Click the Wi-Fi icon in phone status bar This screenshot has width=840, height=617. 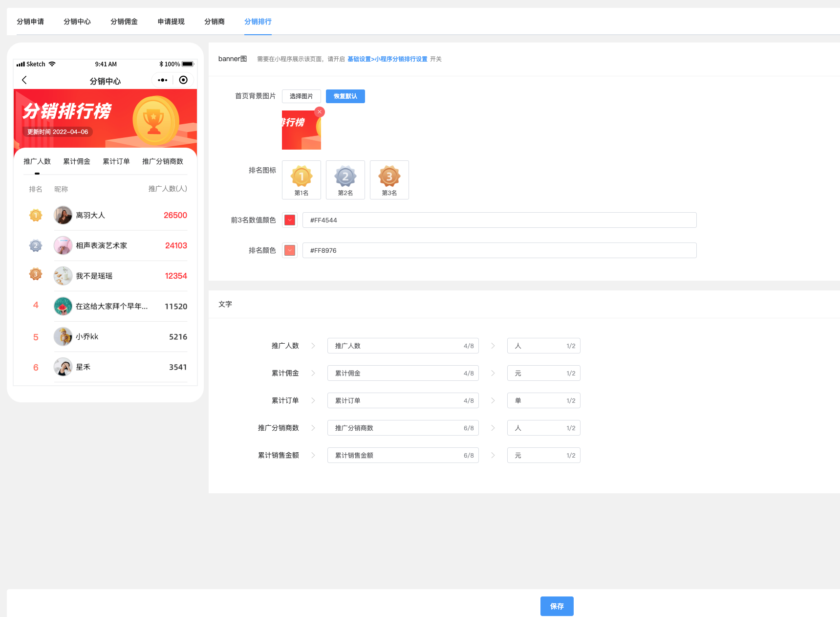pyautogui.click(x=52, y=64)
